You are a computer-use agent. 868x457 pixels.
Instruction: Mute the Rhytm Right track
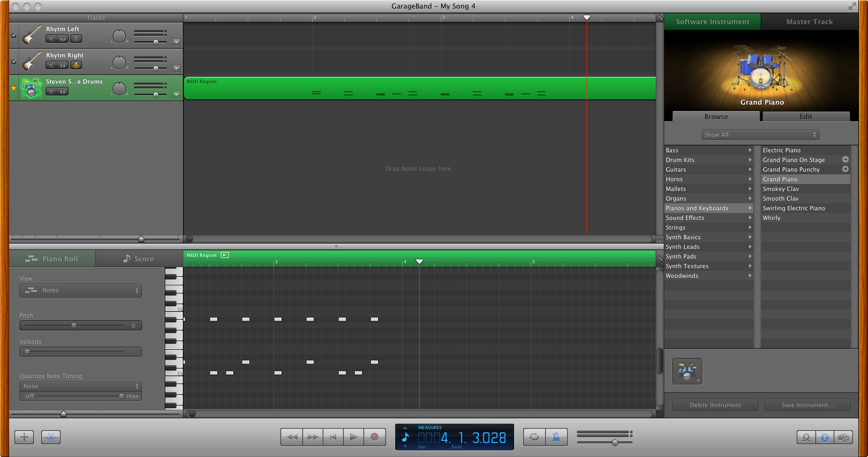51,65
